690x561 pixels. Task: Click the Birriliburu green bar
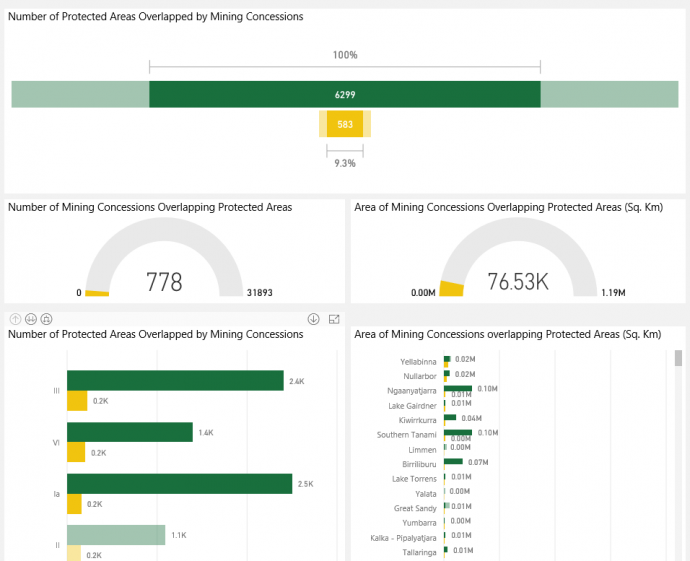[453, 461]
